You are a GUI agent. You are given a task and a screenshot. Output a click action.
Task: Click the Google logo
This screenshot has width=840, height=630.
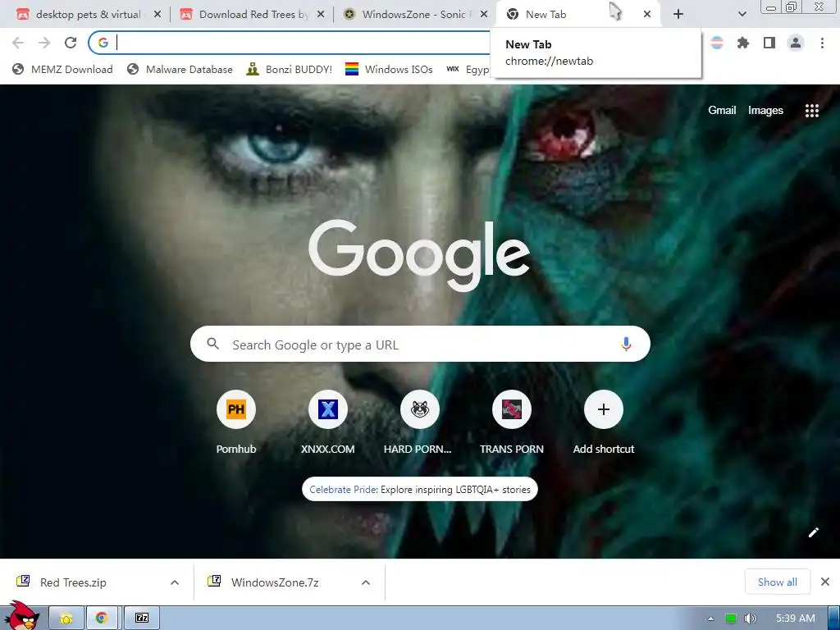coord(419,255)
